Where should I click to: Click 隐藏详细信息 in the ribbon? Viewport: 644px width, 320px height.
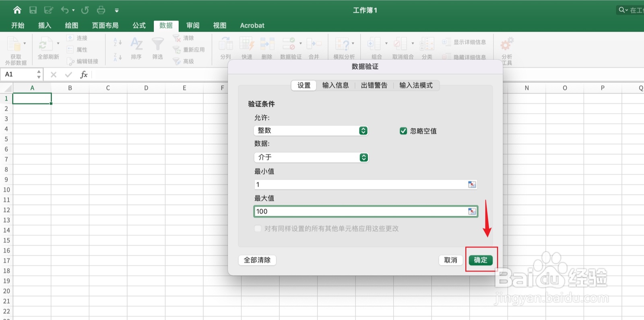[x=464, y=57]
